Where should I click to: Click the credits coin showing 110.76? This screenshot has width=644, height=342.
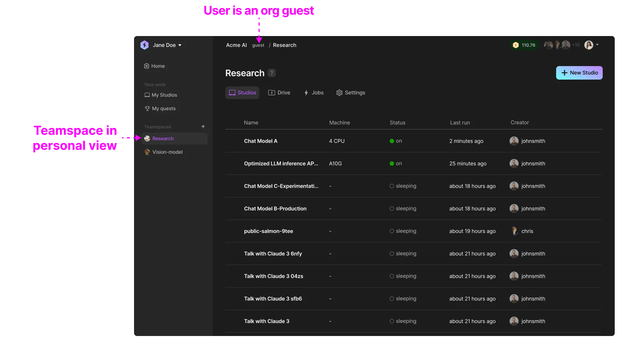pyautogui.click(x=524, y=45)
